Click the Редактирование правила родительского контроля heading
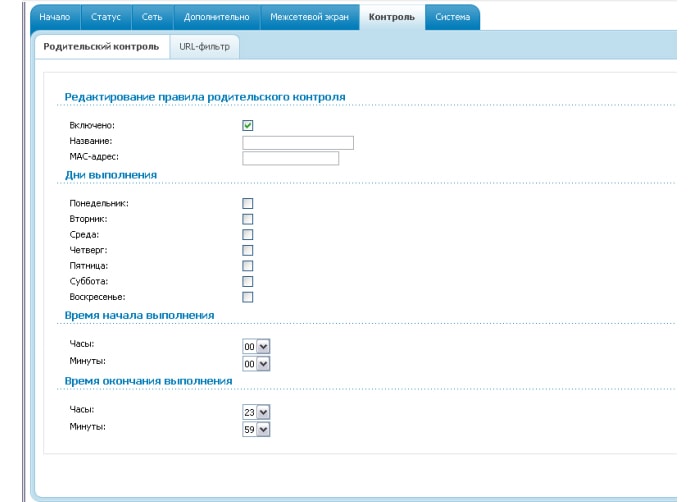The width and height of the screenshot is (700, 502). point(205,97)
